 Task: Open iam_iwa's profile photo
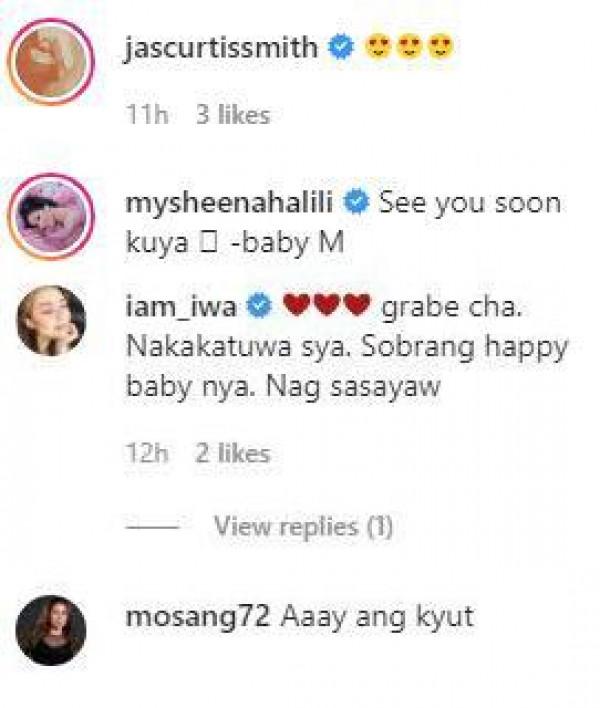click(51, 320)
